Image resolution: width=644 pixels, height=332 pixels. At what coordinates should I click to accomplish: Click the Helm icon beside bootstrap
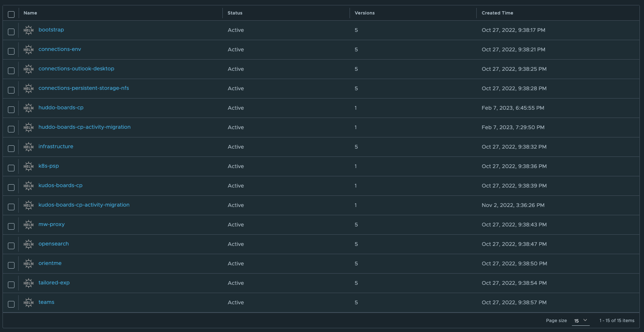pos(28,30)
